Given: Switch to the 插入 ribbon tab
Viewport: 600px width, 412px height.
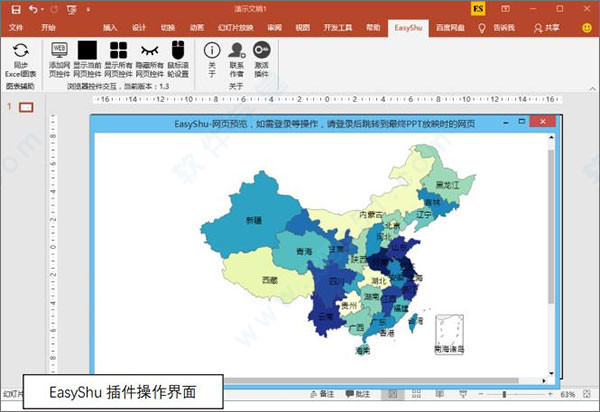Looking at the screenshot, I should (x=110, y=28).
